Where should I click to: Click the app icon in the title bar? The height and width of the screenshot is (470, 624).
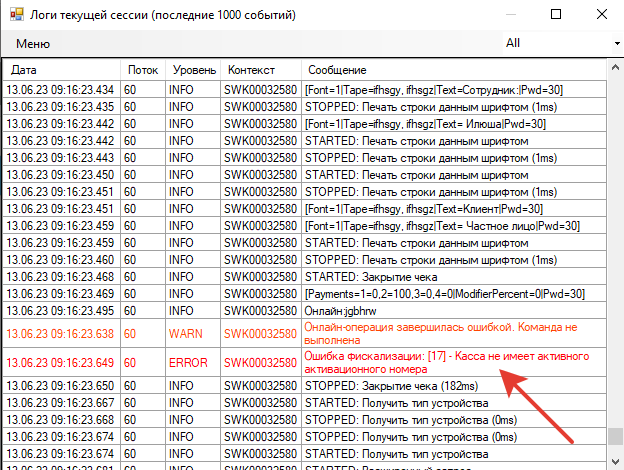[13, 14]
